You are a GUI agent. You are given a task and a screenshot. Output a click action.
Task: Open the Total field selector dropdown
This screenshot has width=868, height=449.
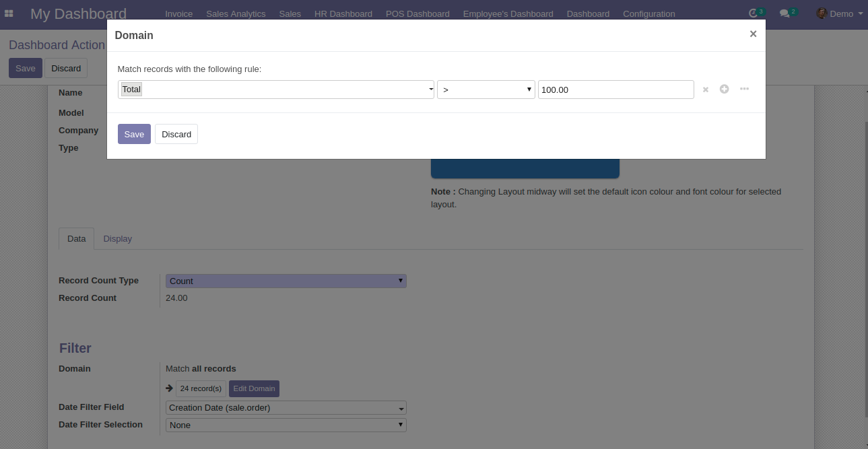coord(276,90)
